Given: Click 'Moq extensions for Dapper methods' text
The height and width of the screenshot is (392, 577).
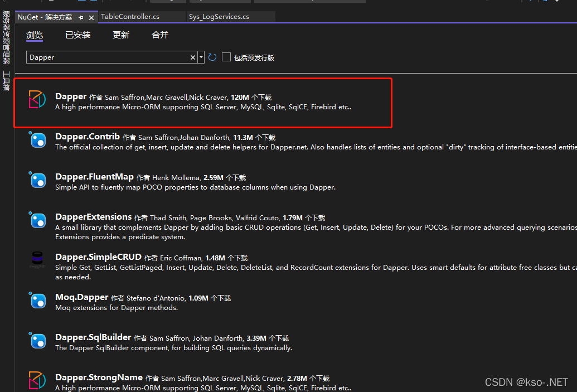Looking at the screenshot, I should coord(117,308).
